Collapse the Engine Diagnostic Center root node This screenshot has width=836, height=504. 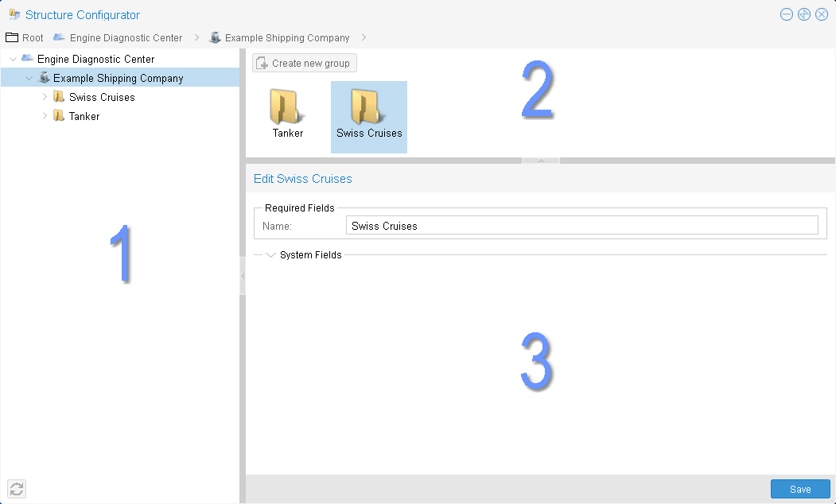pos(13,59)
